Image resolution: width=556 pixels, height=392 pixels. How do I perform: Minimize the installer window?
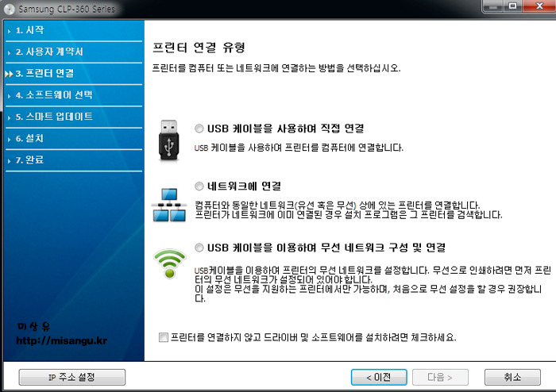pyautogui.click(x=493, y=6)
